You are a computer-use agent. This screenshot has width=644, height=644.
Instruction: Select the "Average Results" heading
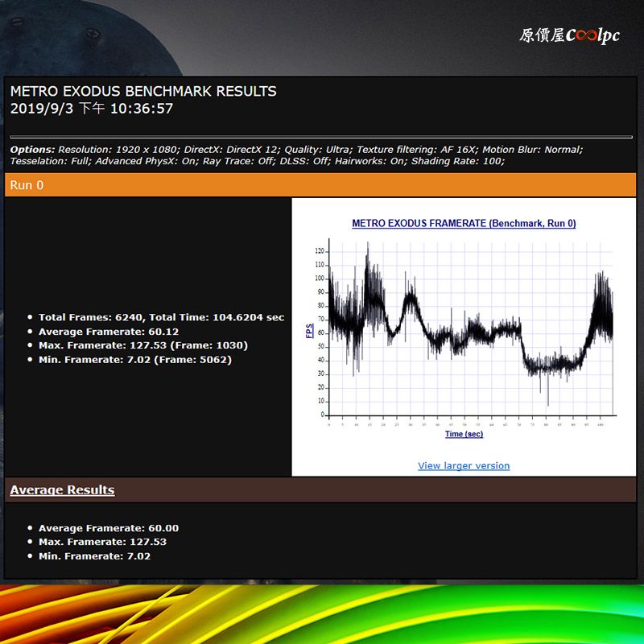point(62,490)
